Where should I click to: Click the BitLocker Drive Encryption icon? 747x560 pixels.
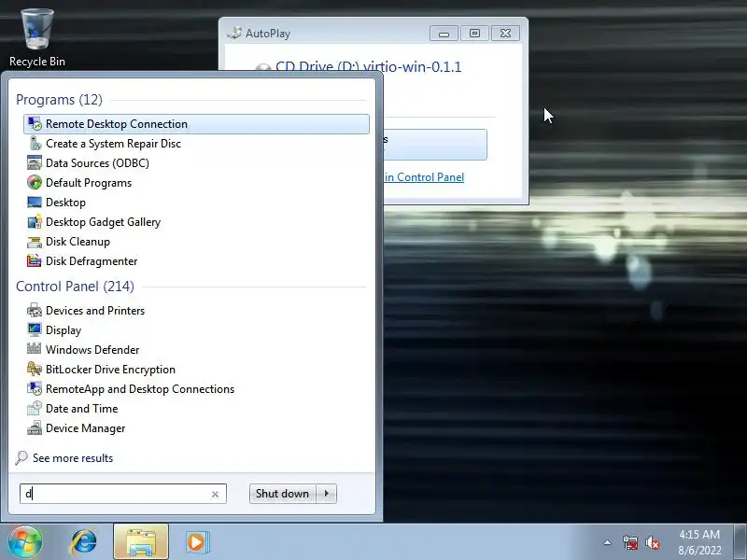(x=35, y=369)
